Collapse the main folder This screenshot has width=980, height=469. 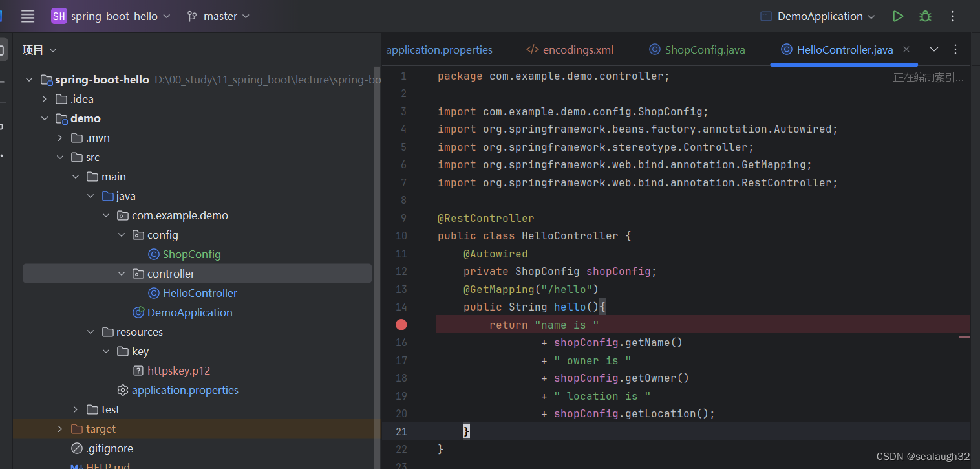pyautogui.click(x=75, y=177)
